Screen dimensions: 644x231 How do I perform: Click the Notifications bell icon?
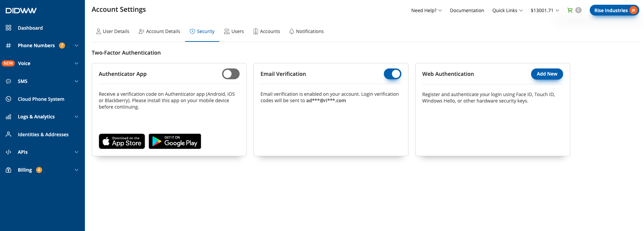[x=292, y=31]
